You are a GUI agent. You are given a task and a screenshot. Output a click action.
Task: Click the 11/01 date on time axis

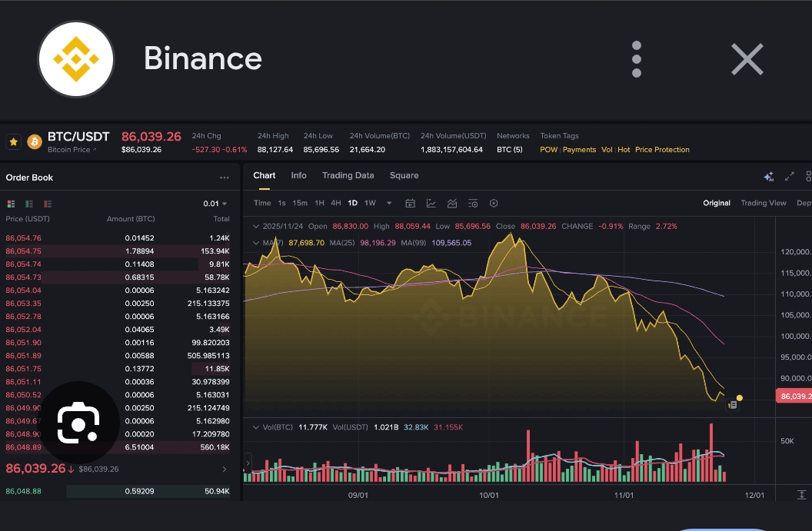click(x=624, y=496)
